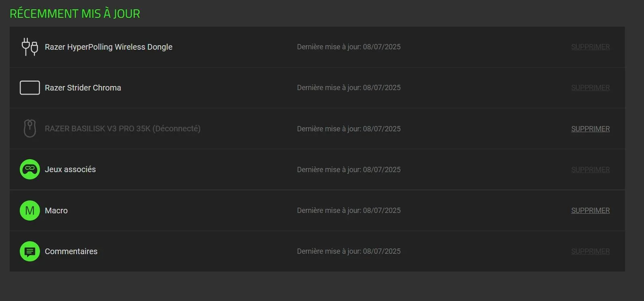Remove RAZER BASILISK V3 PRO 35K with SUPPRIMER
Viewport: 644px width, 301px height.
[590, 129]
